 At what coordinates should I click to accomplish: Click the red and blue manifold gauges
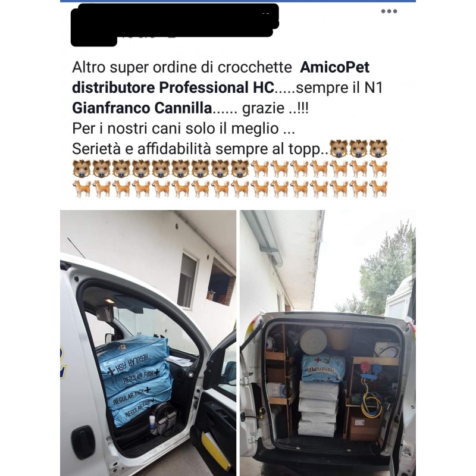(x=371, y=371)
